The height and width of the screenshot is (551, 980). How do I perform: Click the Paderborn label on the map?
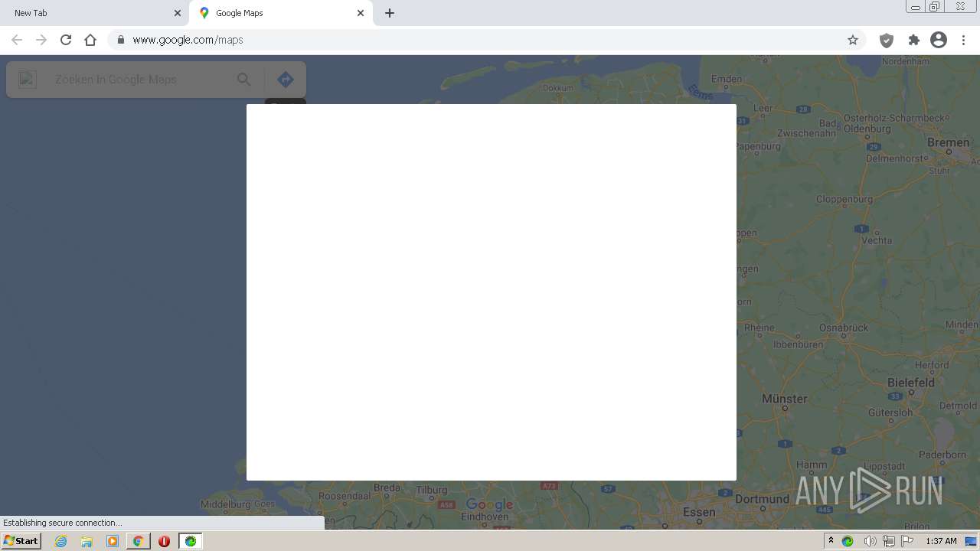(942, 454)
